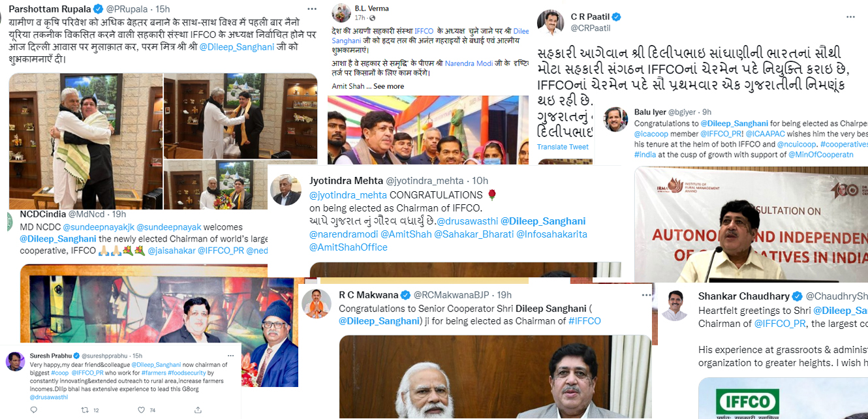Click B.L. Verma's profile picture
This screenshot has width=868, height=419.
pyautogui.click(x=341, y=13)
